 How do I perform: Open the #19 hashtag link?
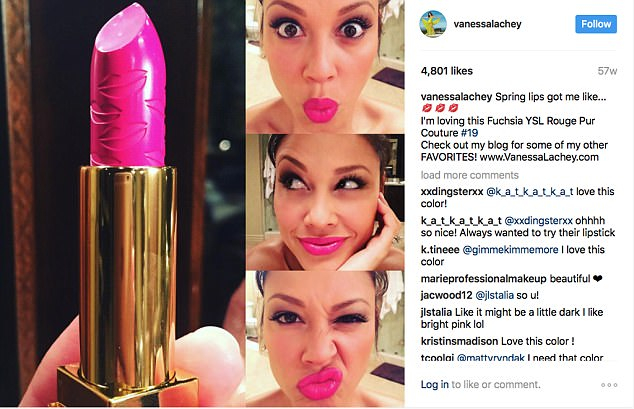pos(469,133)
